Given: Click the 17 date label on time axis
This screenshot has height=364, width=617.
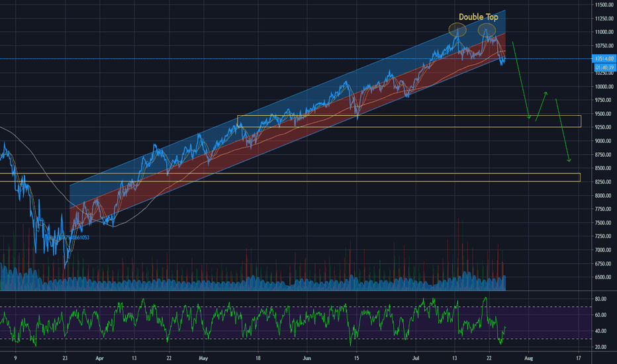Looking at the screenshot, I should coord(579,358).
